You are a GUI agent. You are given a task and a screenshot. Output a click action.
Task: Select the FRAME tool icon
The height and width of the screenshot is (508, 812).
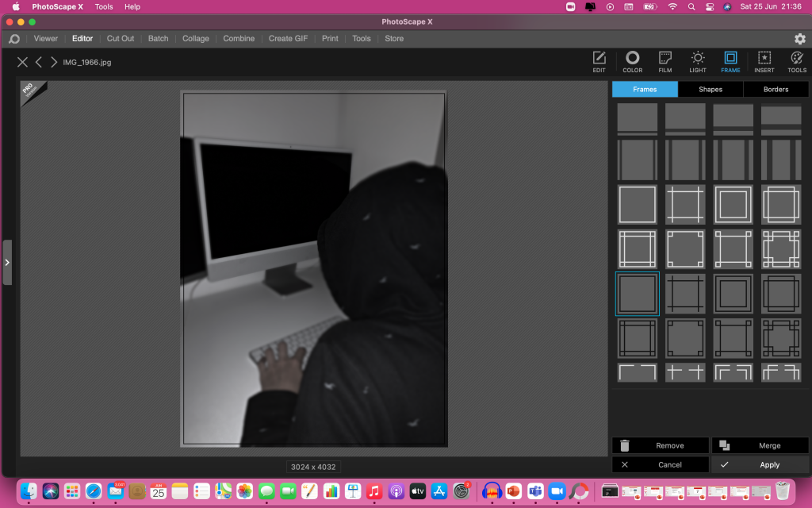[730, 62]
